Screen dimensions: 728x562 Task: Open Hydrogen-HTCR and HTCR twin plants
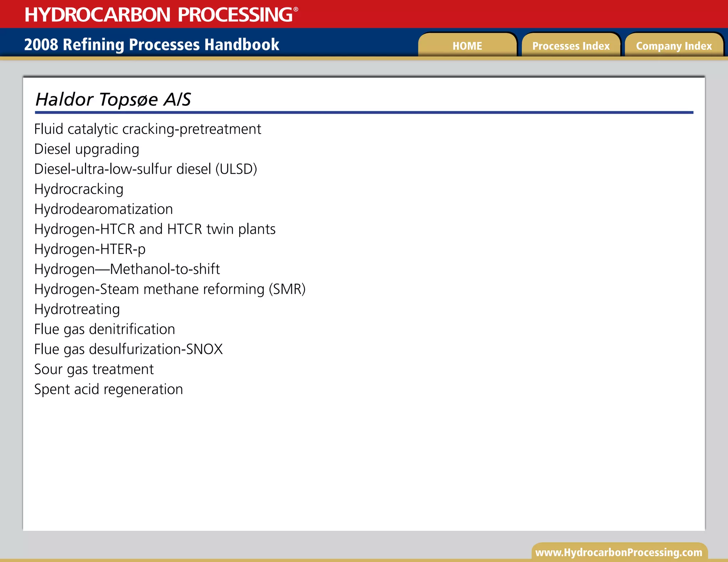[x=155, y=229]
